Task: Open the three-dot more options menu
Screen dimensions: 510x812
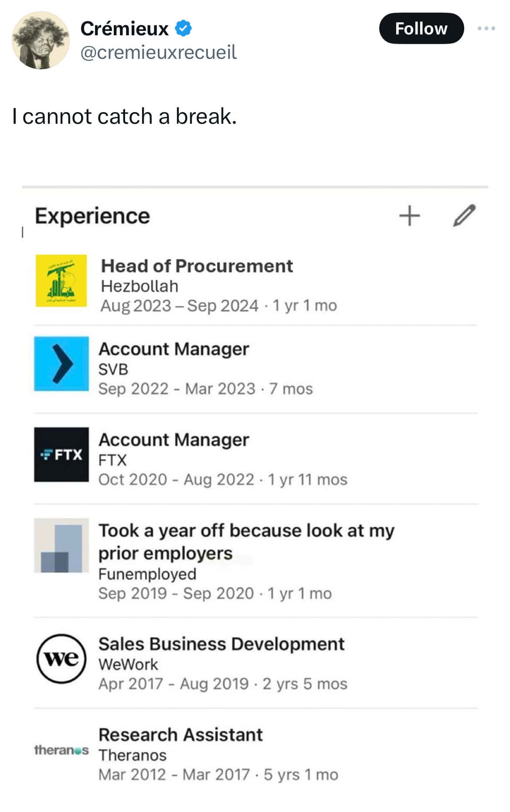Action: 486,29
